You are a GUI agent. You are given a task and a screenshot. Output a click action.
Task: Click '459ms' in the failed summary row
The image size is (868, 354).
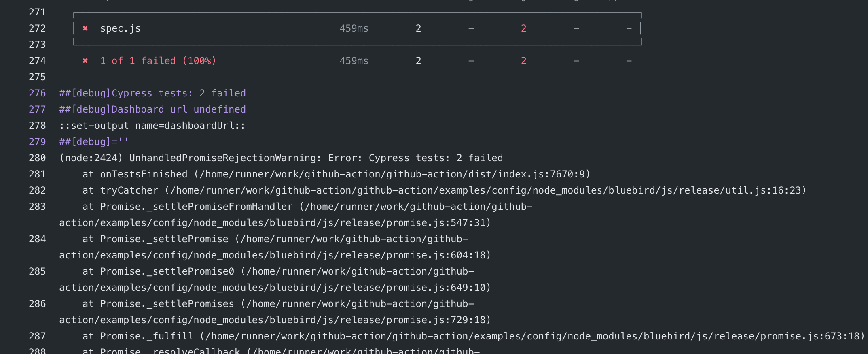pyautogui.click(x=354, y=61)
